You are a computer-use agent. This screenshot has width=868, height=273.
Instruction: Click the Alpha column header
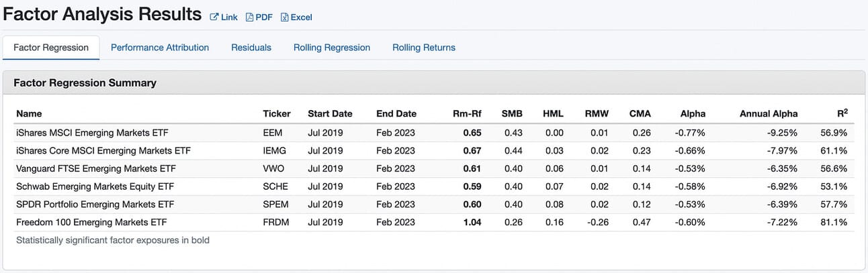[x=693, y=113]
